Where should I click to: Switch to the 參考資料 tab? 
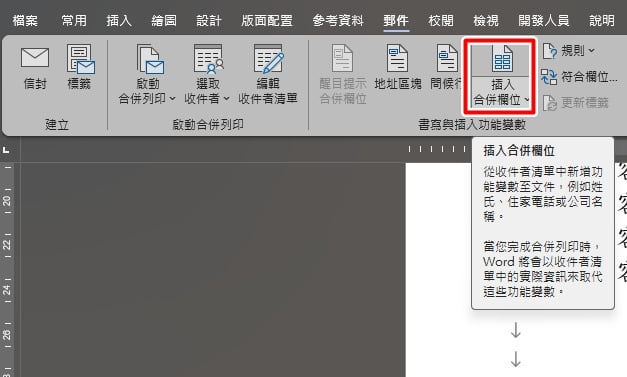[338, 20]
